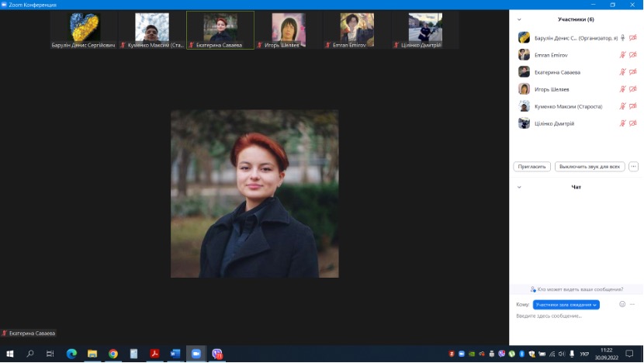644x363 pixels.
Task: Open Viber from the taskbar
Action: [x=217, y=354]
